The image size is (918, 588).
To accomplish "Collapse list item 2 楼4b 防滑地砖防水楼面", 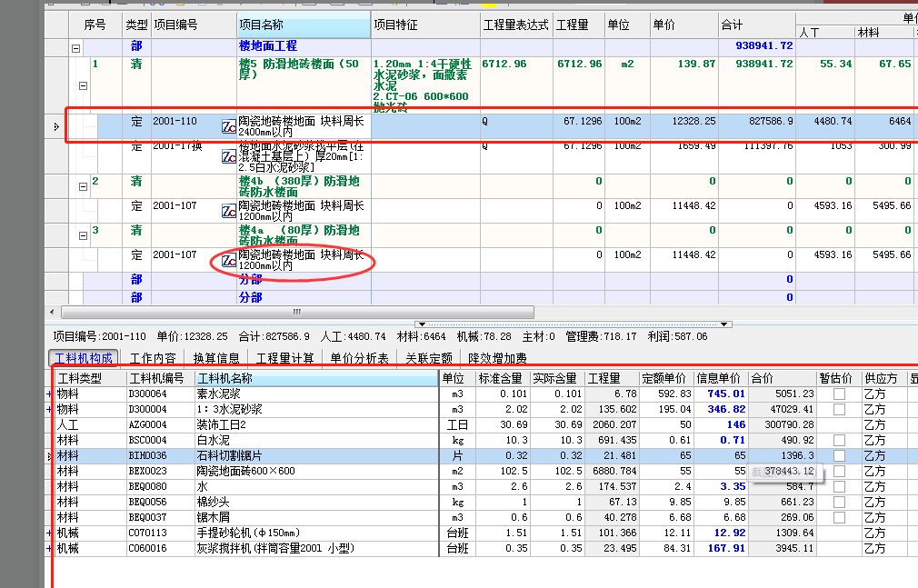I will pyautogui.click(x=83, y=187).
